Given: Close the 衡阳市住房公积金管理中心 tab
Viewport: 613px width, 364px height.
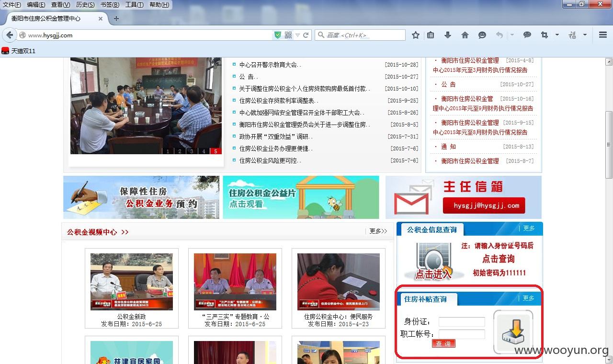Looking at the screenshot, I should pos(101,19).
